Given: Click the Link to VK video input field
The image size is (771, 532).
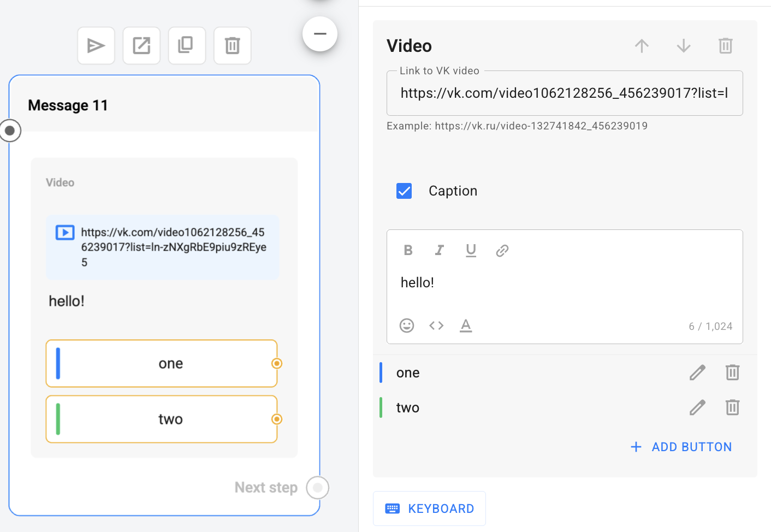Looking at the screenshot, I should tap(564, 93).
